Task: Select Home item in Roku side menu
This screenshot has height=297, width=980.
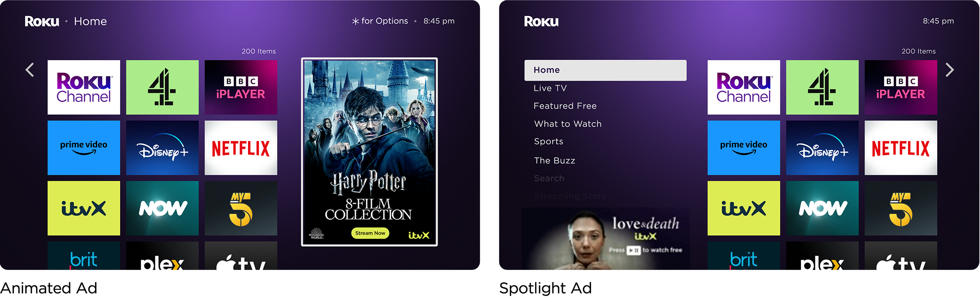Action: pyautogui.click(x=605, y=70)
